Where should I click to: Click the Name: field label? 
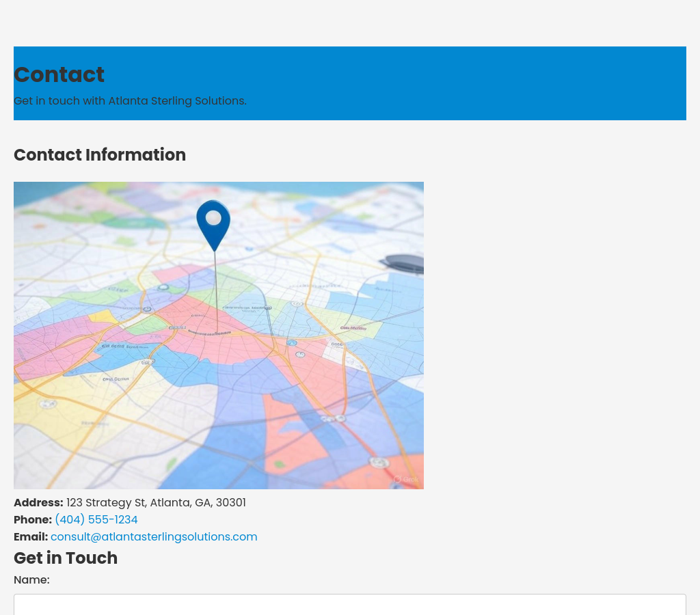click(x=31, y=580)
